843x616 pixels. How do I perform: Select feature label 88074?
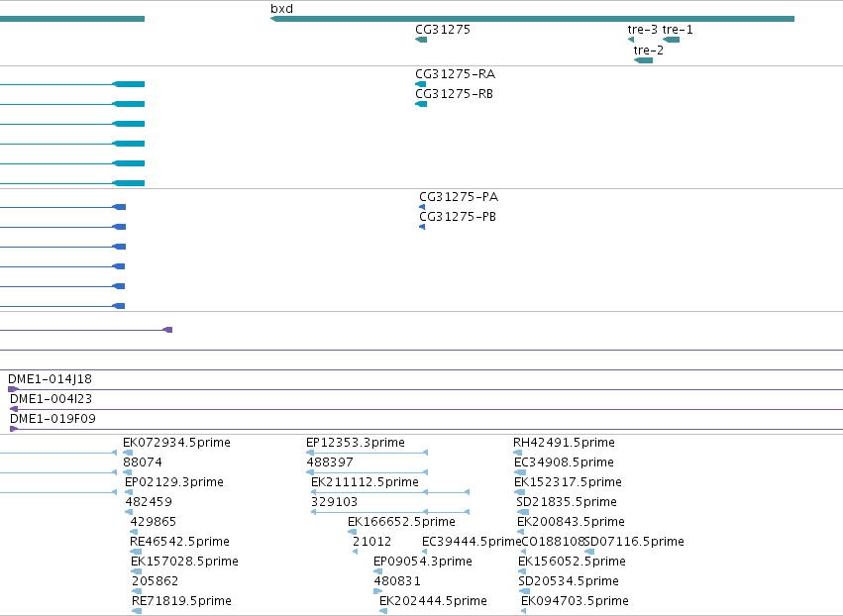coord(143,462)
